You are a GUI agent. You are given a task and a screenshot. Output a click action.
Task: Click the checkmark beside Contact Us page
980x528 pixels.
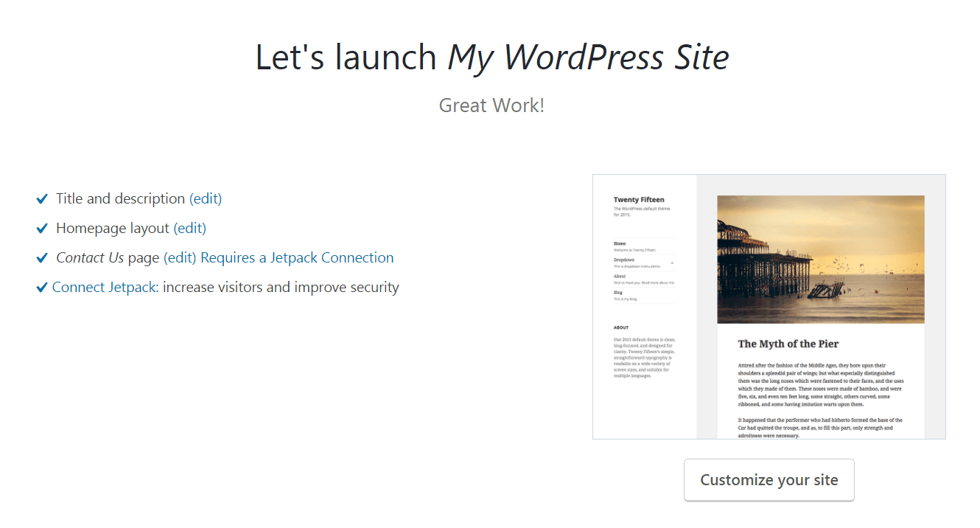click(x=42, y=258)
